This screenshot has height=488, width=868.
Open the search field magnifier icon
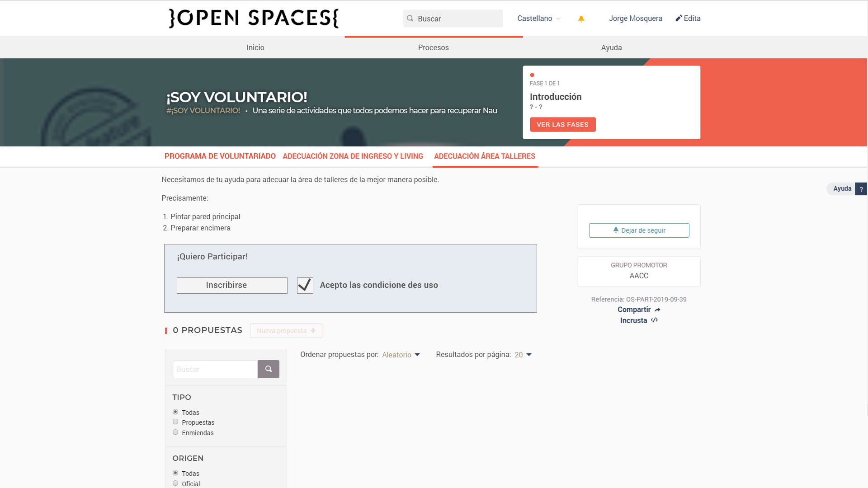click(x=410, y=18)
